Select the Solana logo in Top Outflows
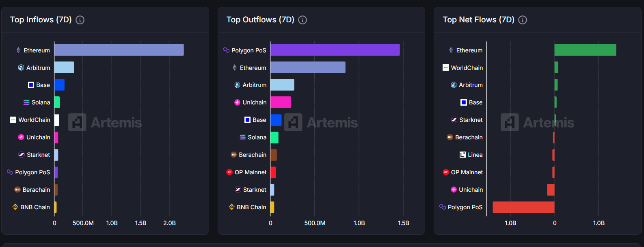Image resolution: width=644 pixels, height=247 pixels. coord(243,137)
